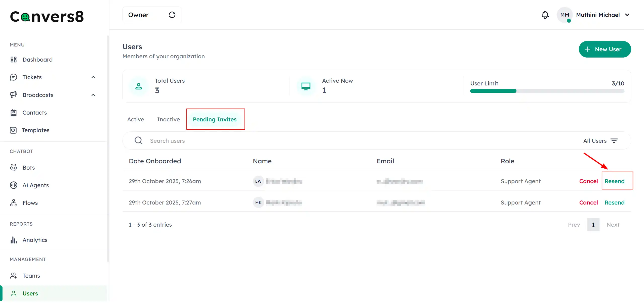This screenshot has width=644, height=303.
Task: Open Contacts via its sidebar icon
Action: [x=13, y=113]
